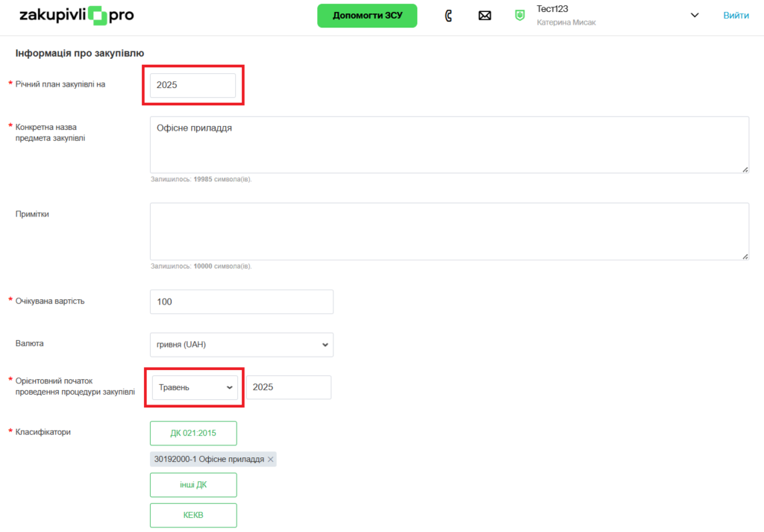Click the Тест123 account name
Image resolution: width=764 pixels, height=532 pixels.
tap(553, 9)
